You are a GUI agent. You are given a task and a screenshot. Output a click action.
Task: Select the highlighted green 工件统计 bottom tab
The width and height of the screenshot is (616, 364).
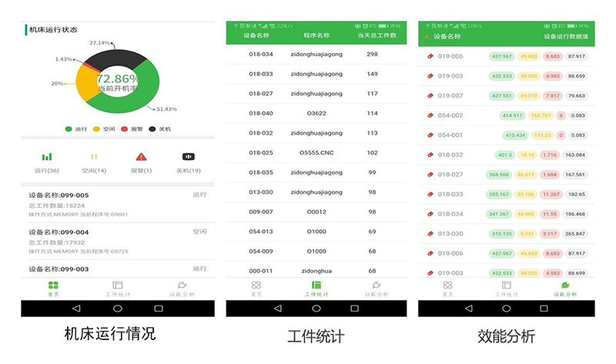click(x=316, y=289)
